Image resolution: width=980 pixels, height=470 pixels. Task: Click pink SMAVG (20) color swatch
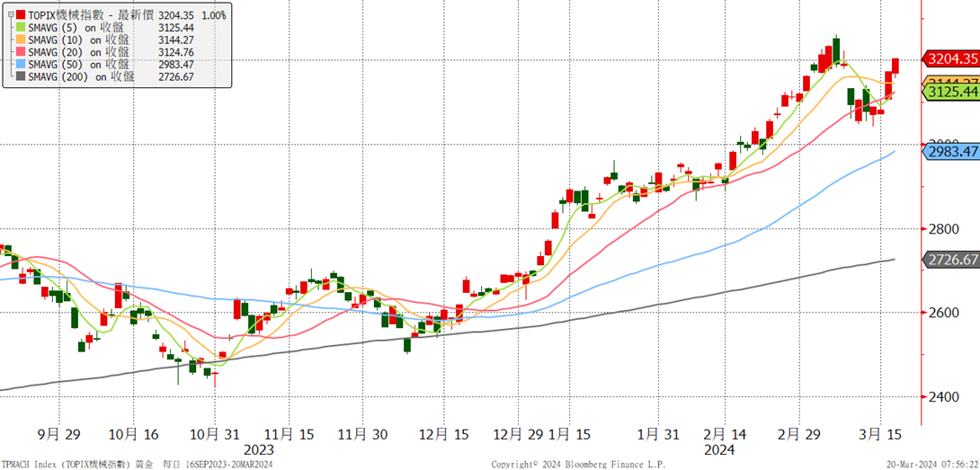point(20,52)
